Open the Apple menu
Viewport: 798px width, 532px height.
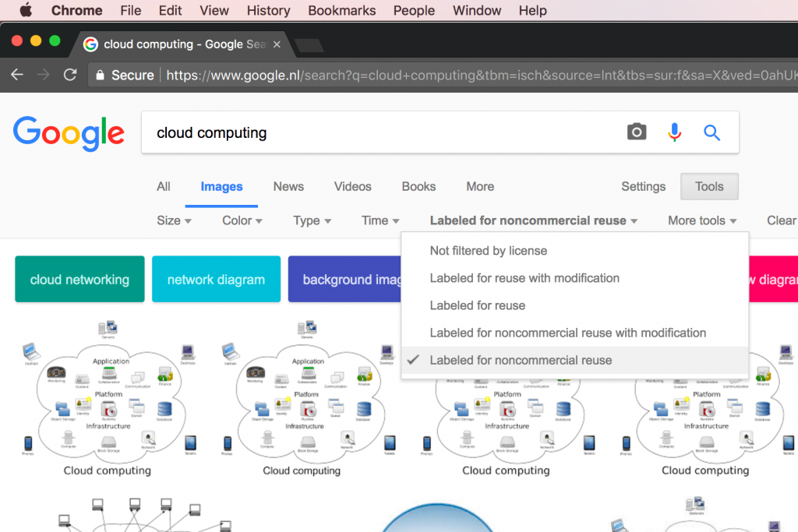26,10
